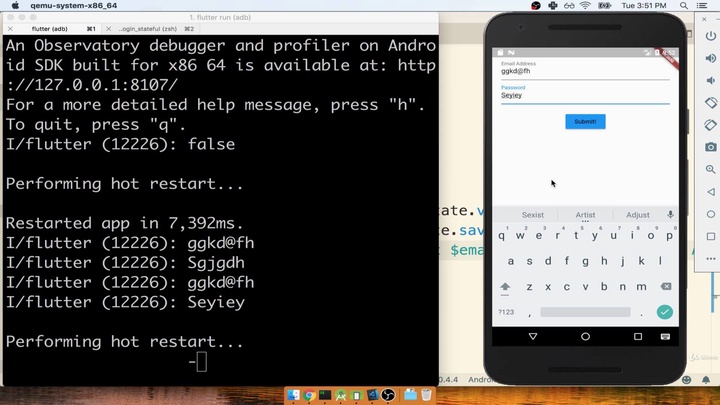The image size is (720, 405).
Task: Click the emulator Overview square button
Action: 638,337
